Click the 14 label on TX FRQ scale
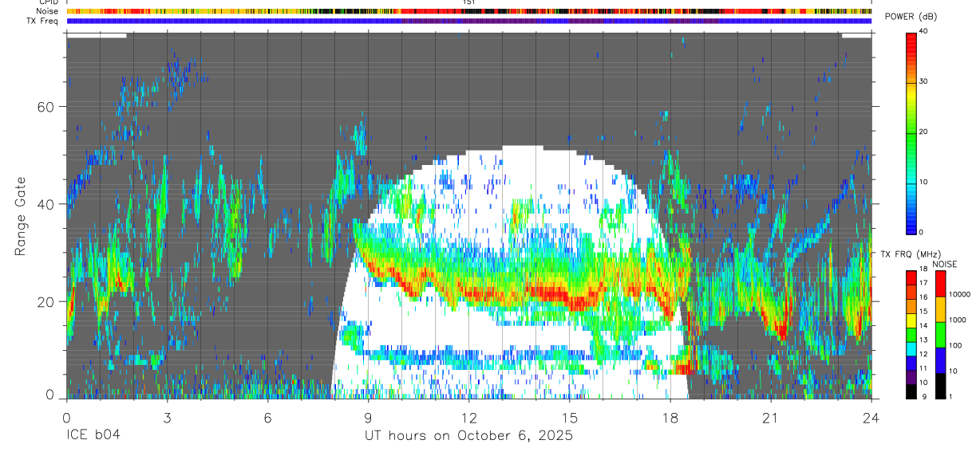Screen dimensions: 980x452 pos(923,325)
